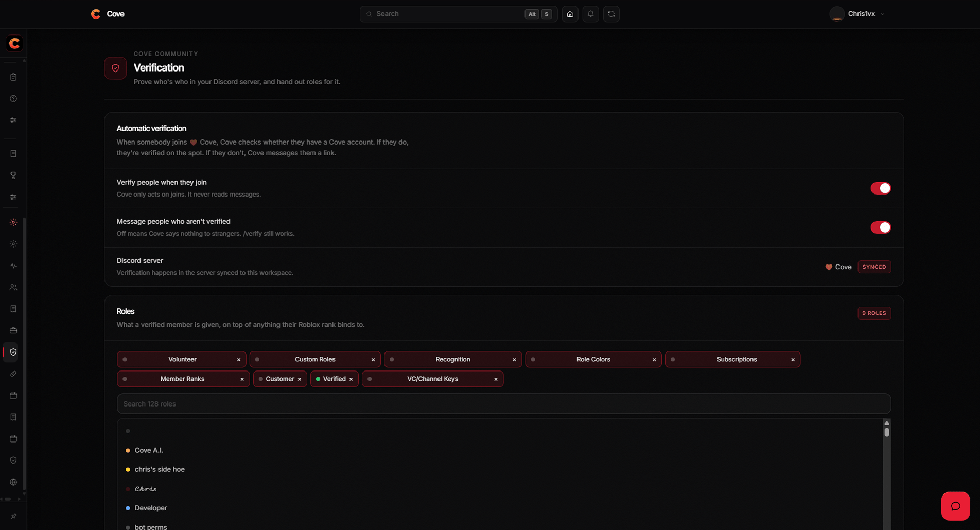This screenshot has height=530, width=980.
Task: Open the clipboard icon in the sidebar
Action: 13,77
